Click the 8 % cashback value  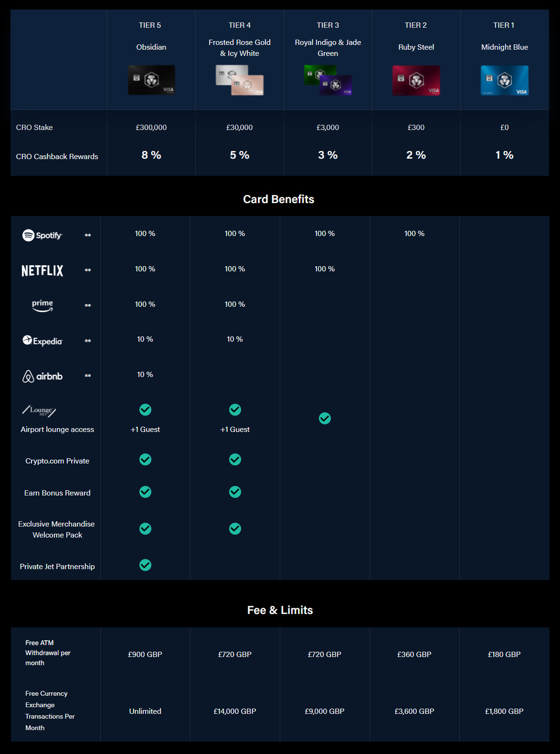click(x=151, y=155)
